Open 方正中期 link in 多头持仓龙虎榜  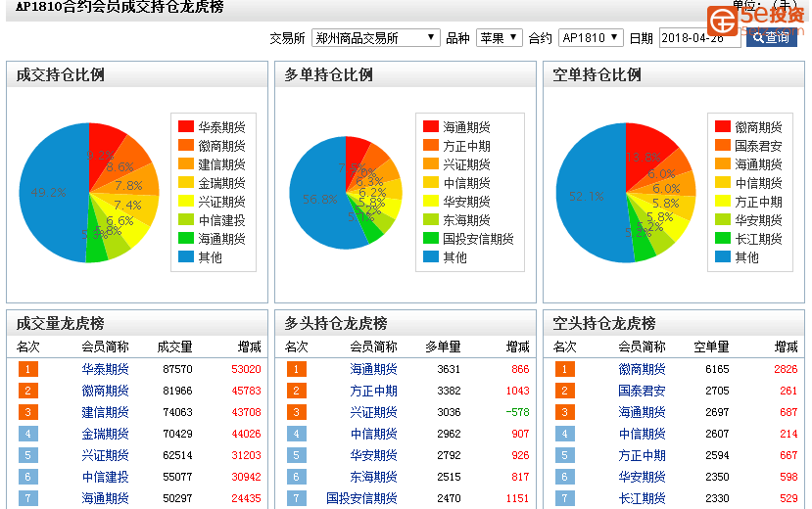pos(373,391)
